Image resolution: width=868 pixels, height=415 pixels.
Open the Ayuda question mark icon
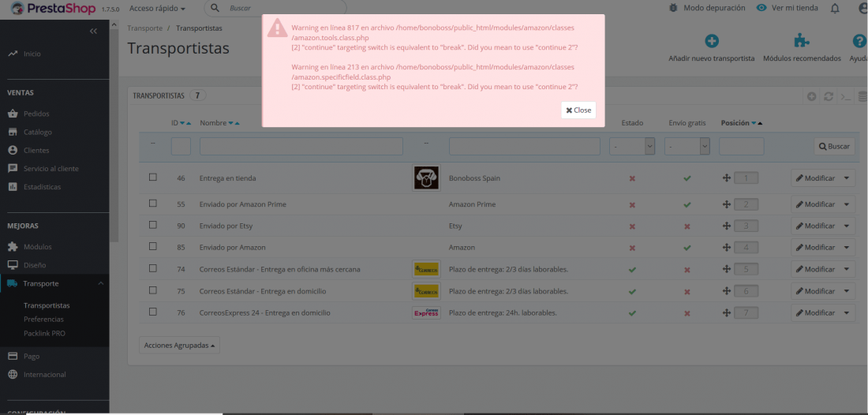(859, 41)
